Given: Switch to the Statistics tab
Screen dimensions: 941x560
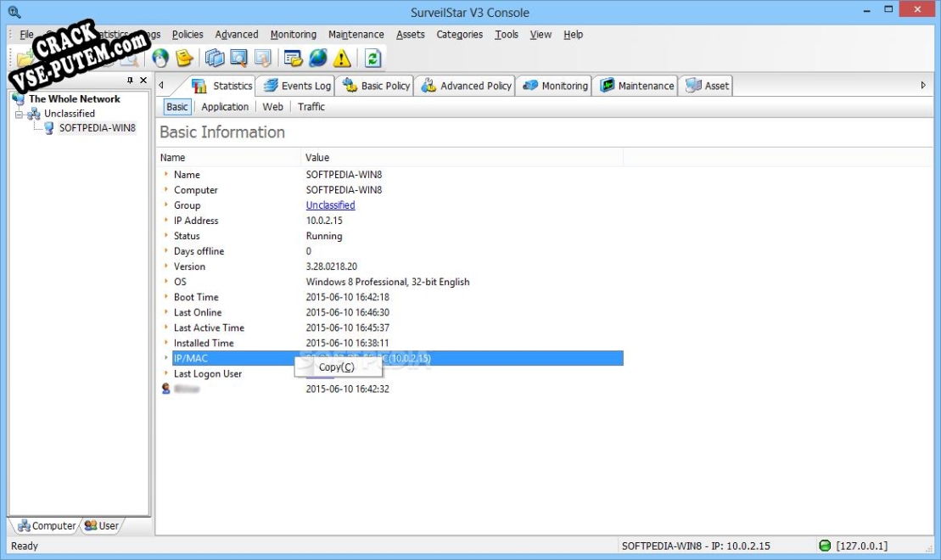Looking at the screenshot, I should coord(222,86).
